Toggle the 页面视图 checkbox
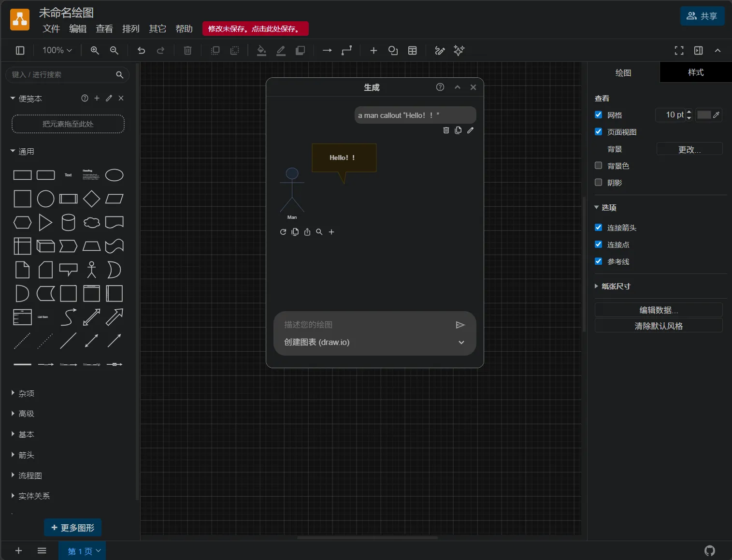Image resolution: width=732 pixels, height=560 pixels. (598, 131)
